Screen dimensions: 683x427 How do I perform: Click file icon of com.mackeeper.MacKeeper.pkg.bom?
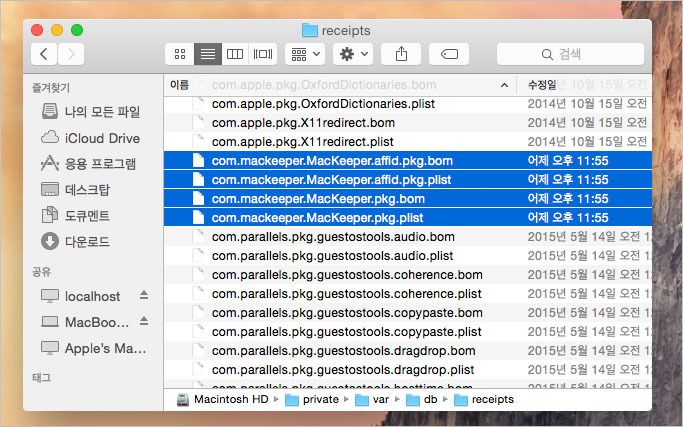click(x=198, y=199)
